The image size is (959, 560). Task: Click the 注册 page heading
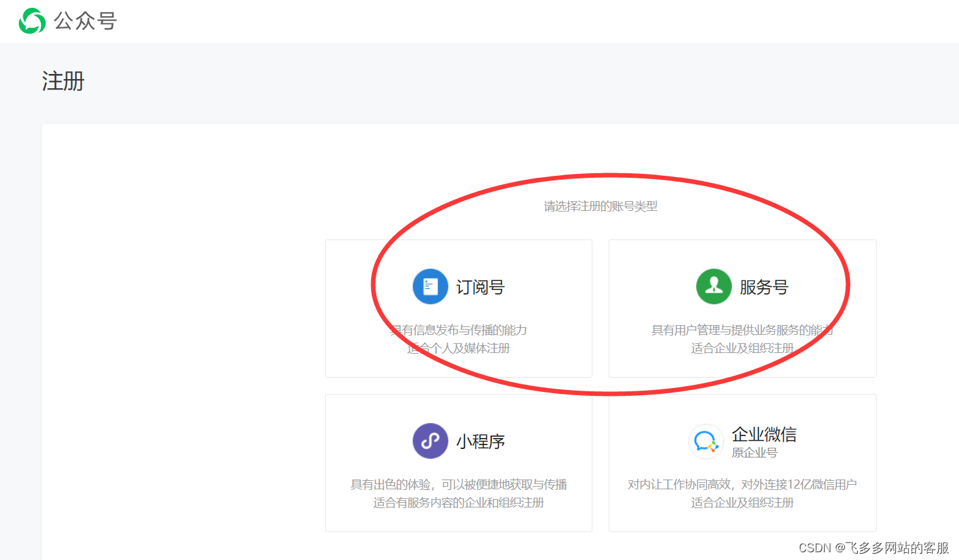point(63,81)
